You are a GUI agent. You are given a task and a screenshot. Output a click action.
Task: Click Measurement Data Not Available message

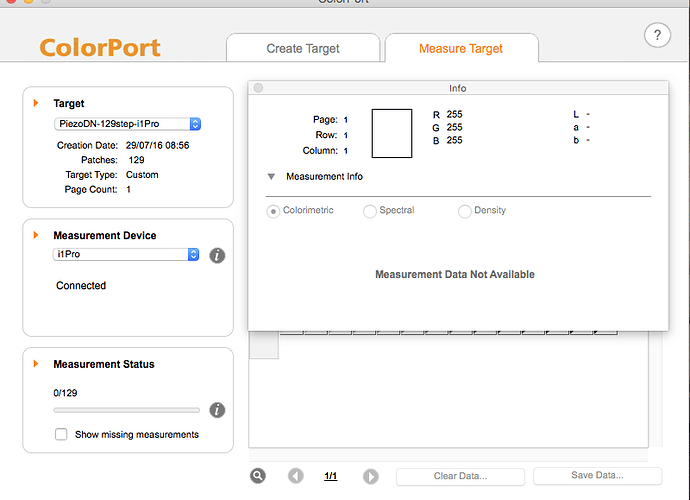coord(455,274)
